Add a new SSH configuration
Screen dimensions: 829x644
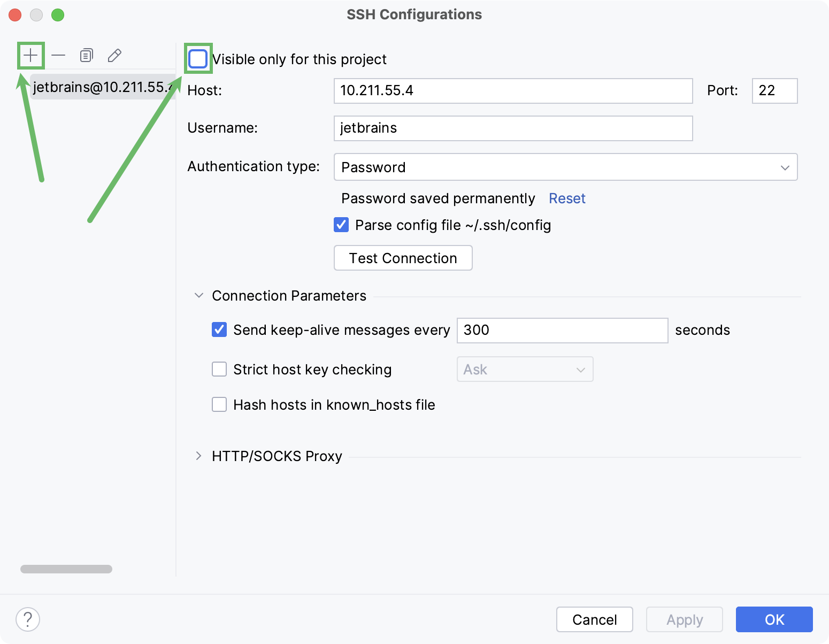coord(30,55)
